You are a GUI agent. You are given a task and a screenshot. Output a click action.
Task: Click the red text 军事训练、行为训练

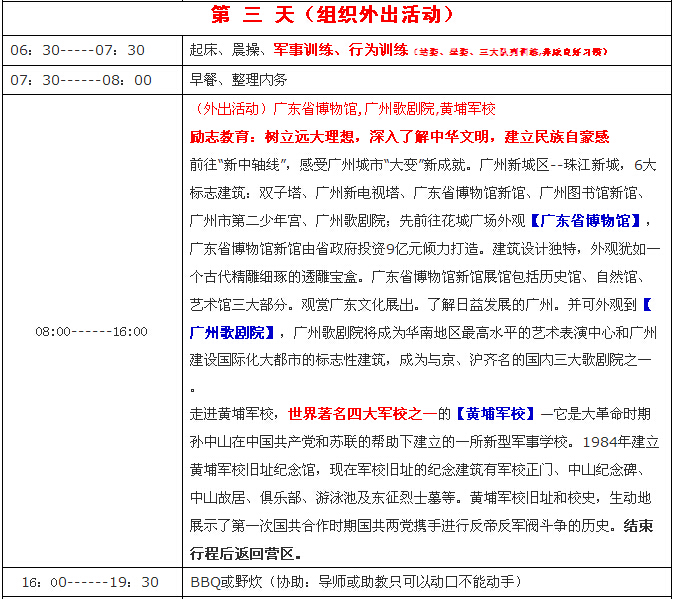pos(341,50)
